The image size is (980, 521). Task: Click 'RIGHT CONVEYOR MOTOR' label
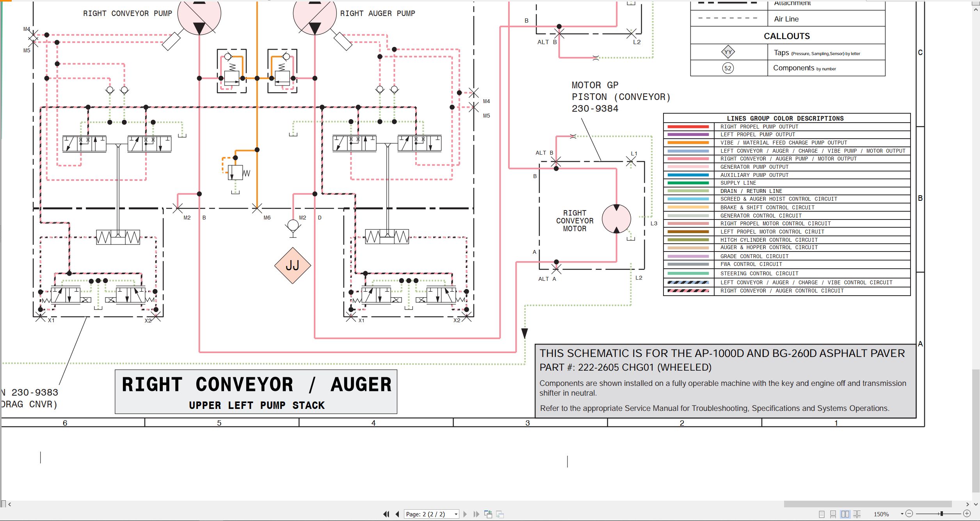click(x=574, y=221)
